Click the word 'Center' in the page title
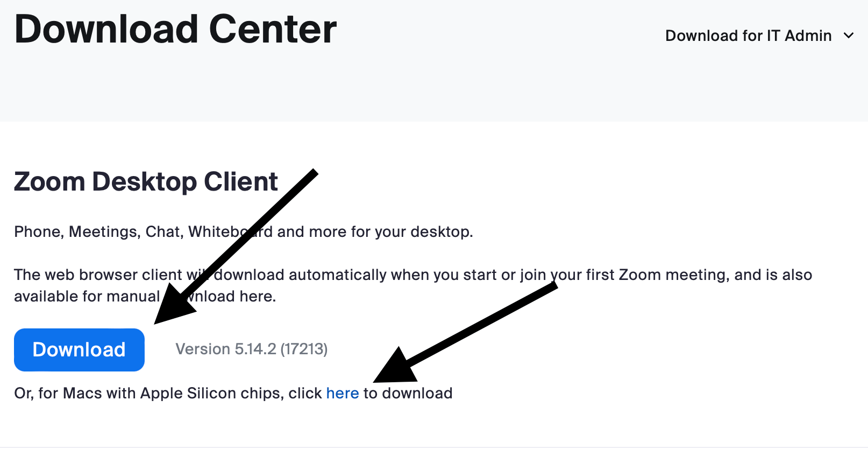The image size is (868, 463). [273, 29]
